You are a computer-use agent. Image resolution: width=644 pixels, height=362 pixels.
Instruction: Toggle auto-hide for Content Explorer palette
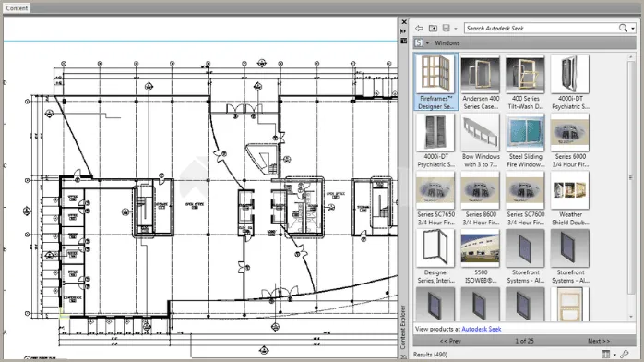pos(403,31)
